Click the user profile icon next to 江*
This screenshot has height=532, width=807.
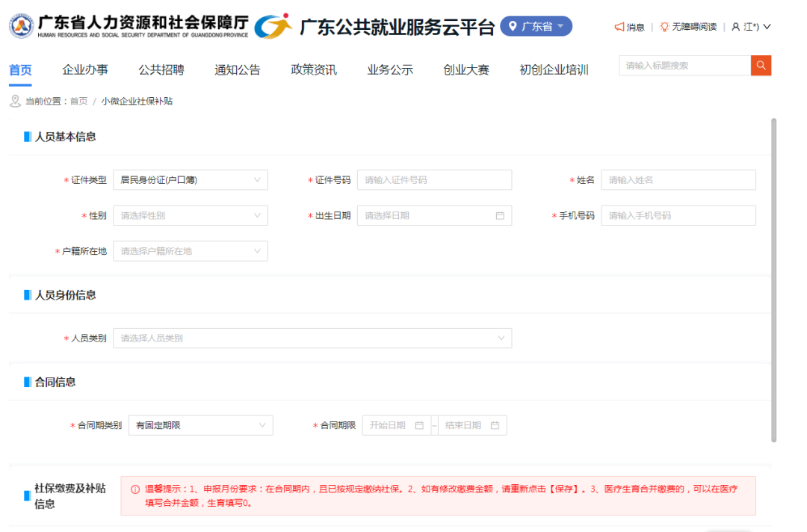(737, 27)
